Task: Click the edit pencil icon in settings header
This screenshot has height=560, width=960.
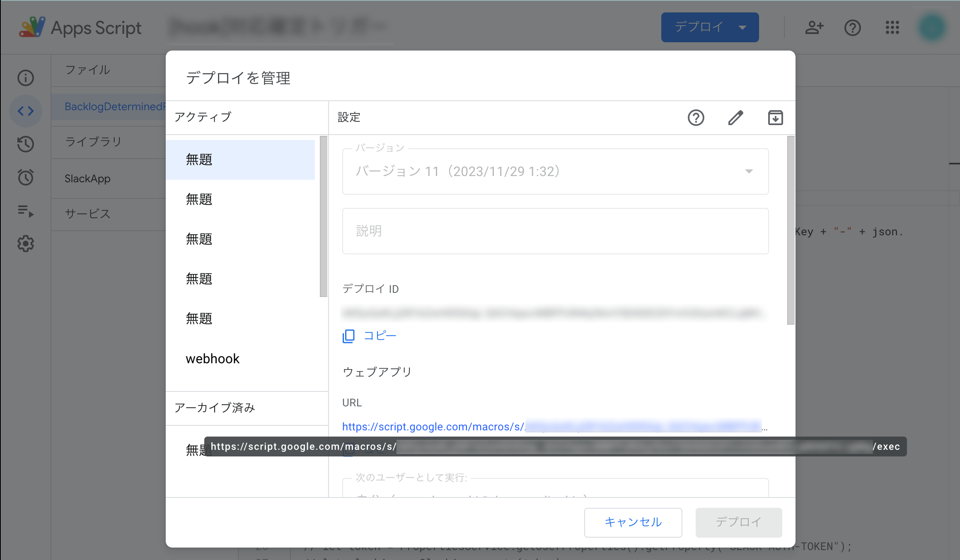Action: tap(735, 118)
